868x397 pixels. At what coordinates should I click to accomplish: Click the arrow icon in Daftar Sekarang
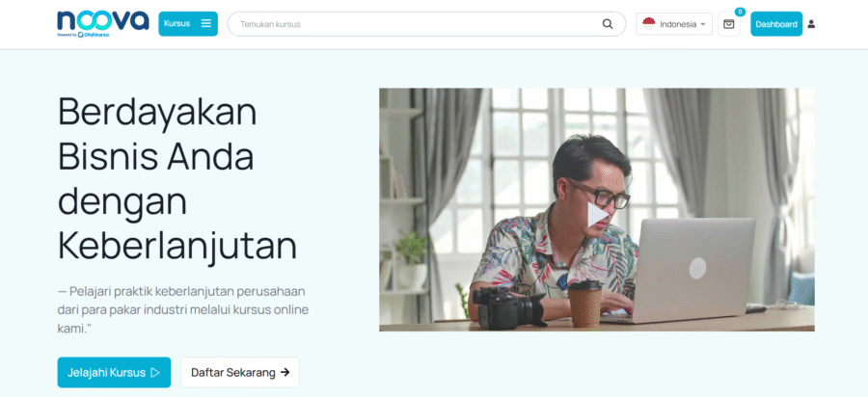[285, 373]
